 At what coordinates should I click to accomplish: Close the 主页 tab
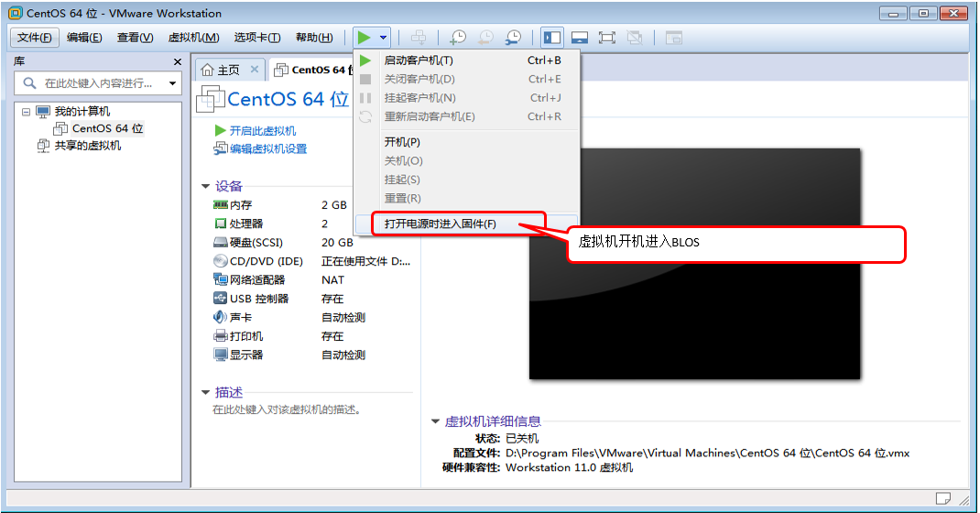click(x=255, y=70)
